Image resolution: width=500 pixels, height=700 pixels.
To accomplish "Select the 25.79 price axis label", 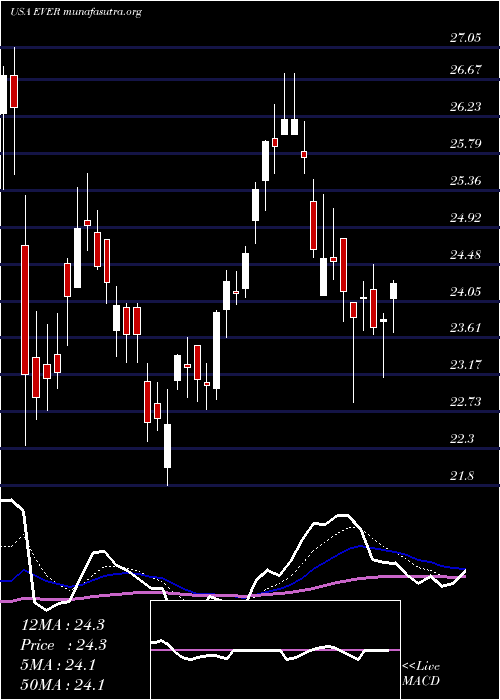I will (x=465, y=144).
